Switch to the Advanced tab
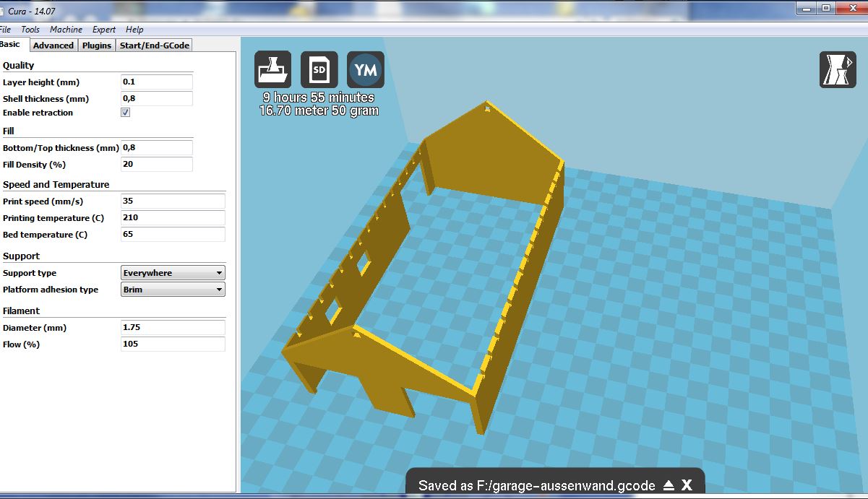The image size is (868, 499). [x=53, y=45]
